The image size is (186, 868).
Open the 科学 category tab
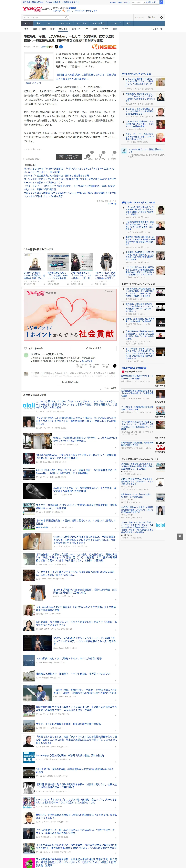[95, 29]
